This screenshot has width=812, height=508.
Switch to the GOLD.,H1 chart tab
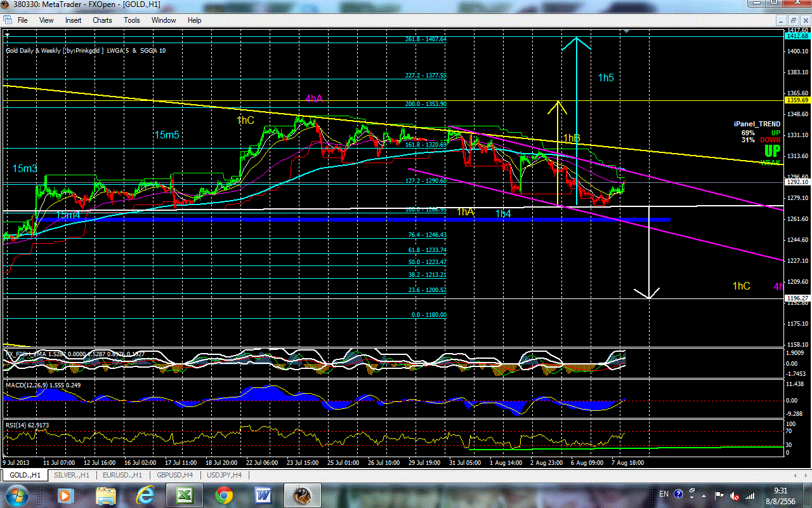tap(26, 475)
